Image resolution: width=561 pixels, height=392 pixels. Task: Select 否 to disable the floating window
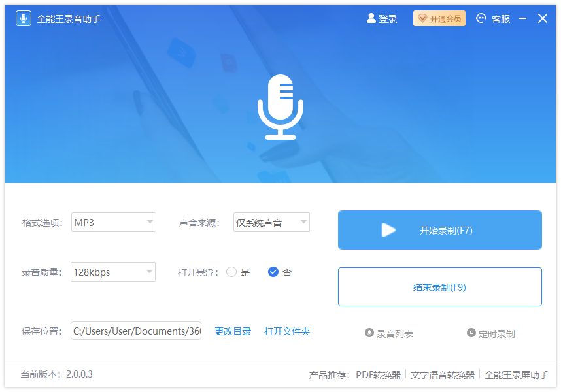point(273,272)
